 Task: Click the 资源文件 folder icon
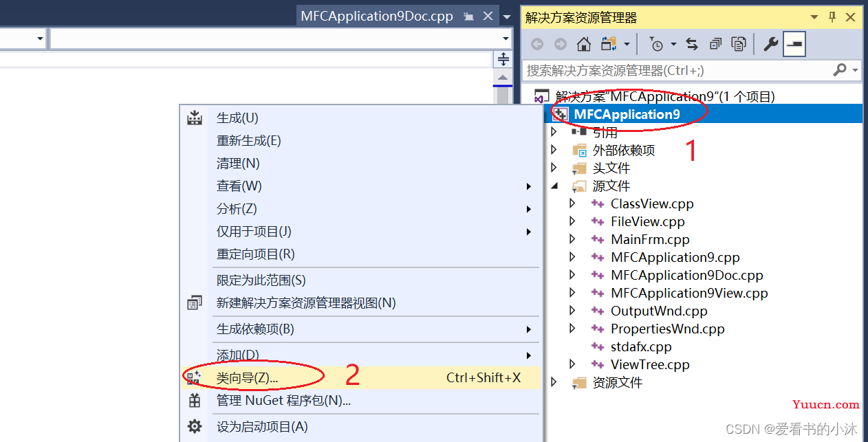tap(579, 383)
